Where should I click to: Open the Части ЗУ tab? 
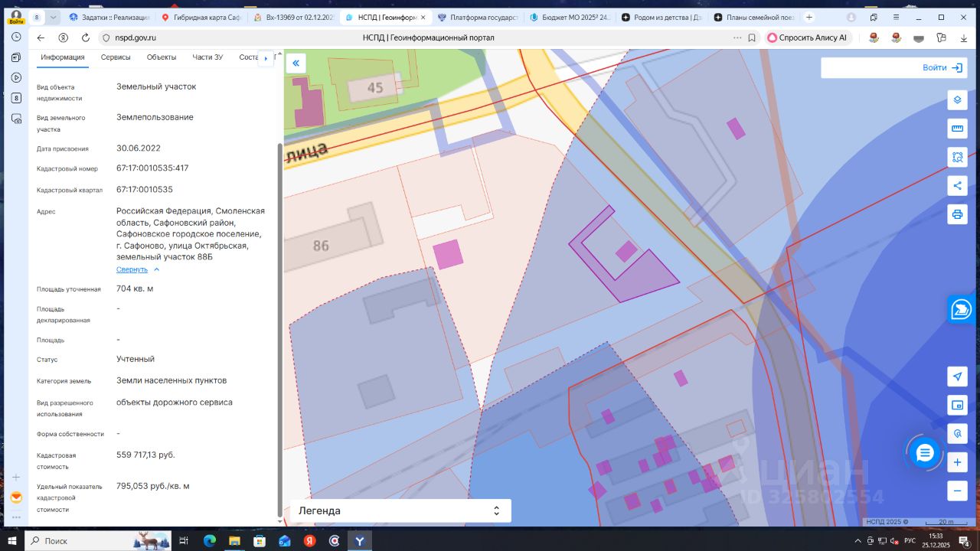[207, 57]
